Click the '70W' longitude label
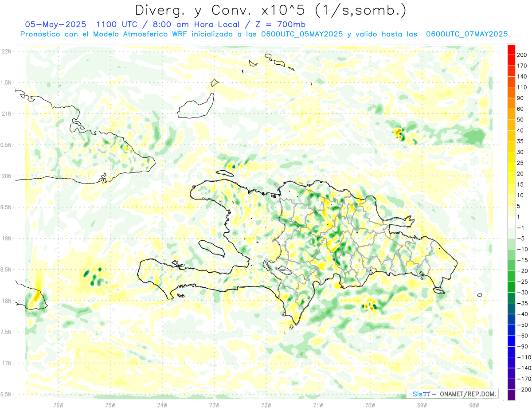This screenshot has height=411, width=532. pos(370,405)
